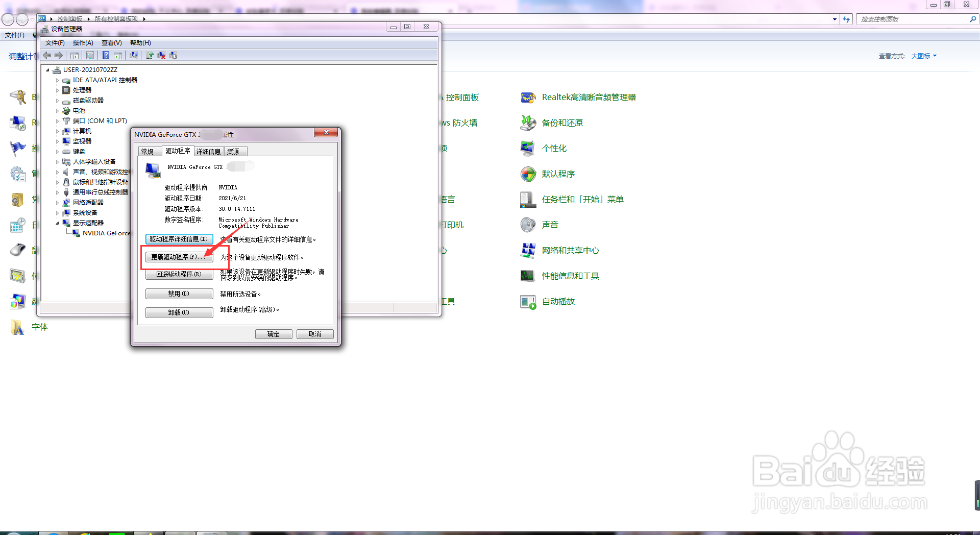Open the 文件(F) menu of Control Panel window

15,35
